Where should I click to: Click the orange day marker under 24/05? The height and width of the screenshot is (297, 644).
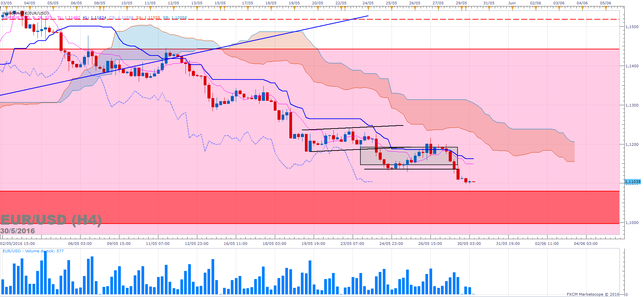click(368, 8)
